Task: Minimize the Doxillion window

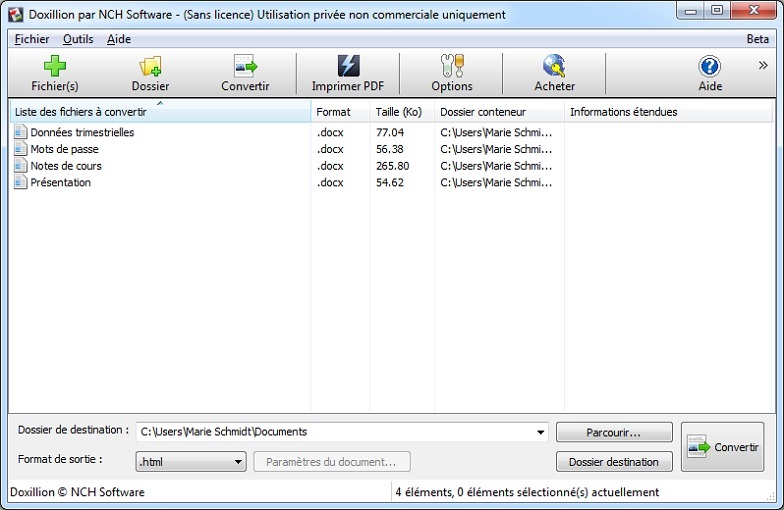Action: point(691,10)
